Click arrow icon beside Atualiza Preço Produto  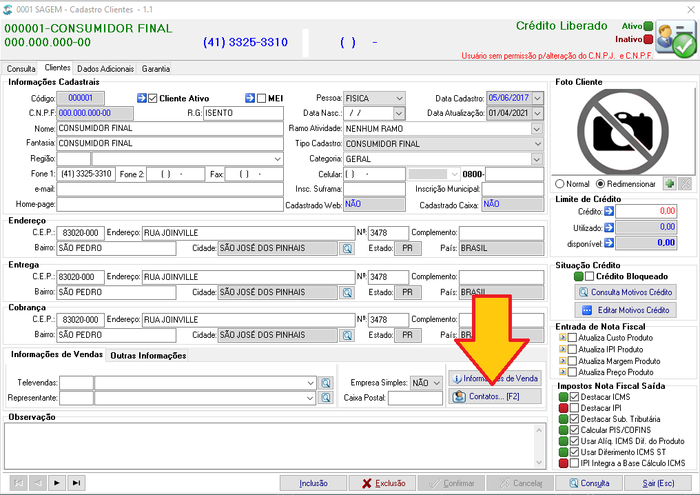coord(562,372)
